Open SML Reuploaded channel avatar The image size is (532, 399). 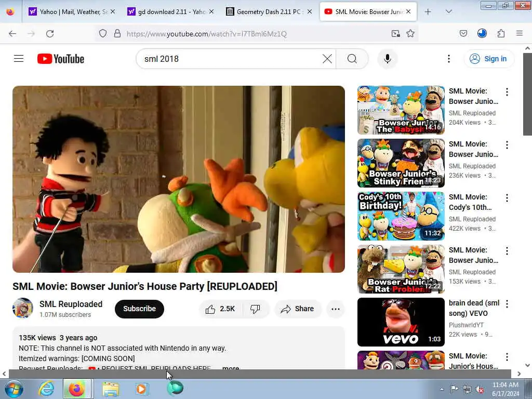(x=23, y=308)
